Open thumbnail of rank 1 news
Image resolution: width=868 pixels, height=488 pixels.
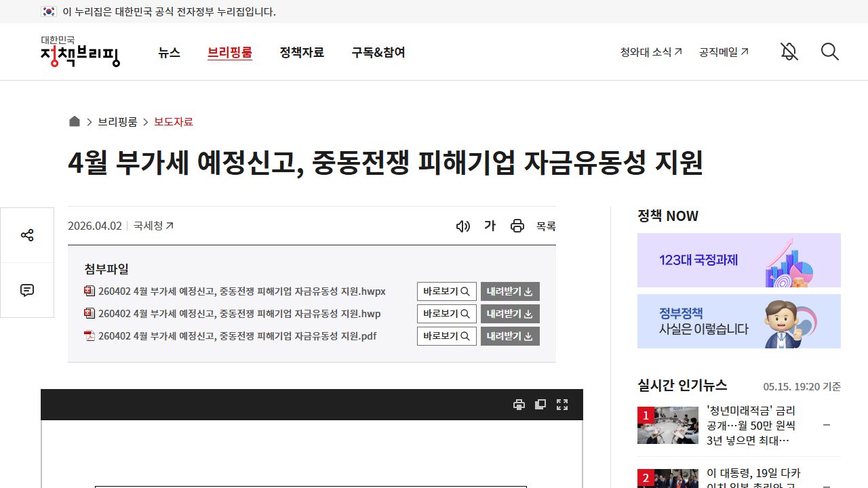(x=668, y=425)
